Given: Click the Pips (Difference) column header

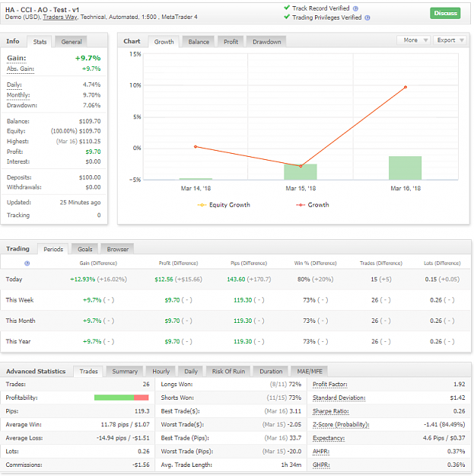Looking at the screenshot, I should click(x=249, y=264).
